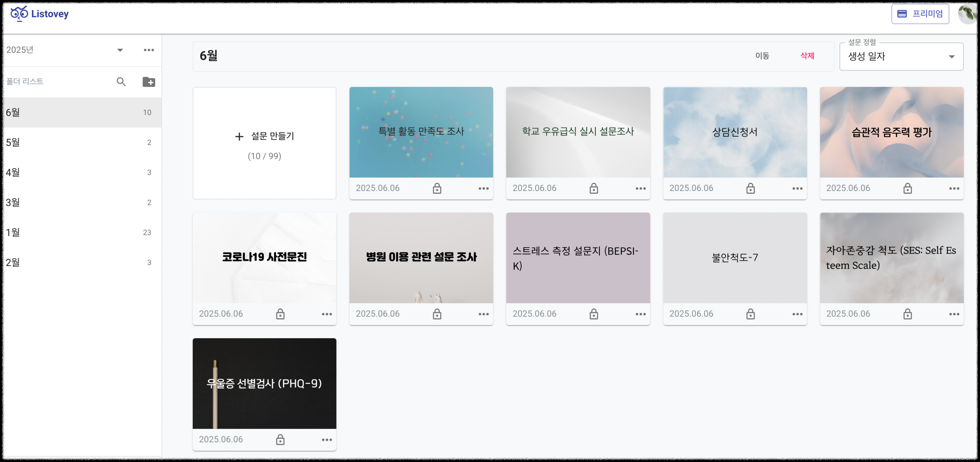Image resolution: width=980 pixels, height=462 pixels.
Task: Open the year options three-dot menu
Action: pyautogui.click(x=149, y=50)
